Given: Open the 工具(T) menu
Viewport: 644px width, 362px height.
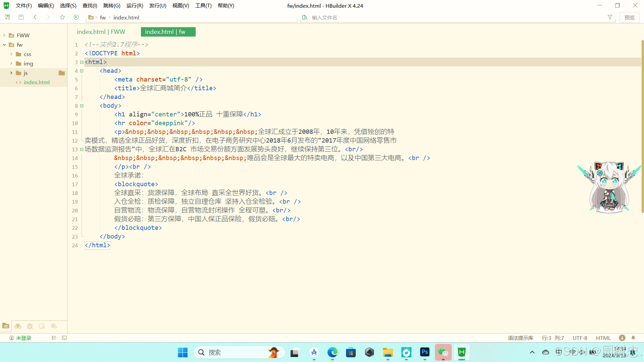Looking at the screenshot, I should click(203, 6).
